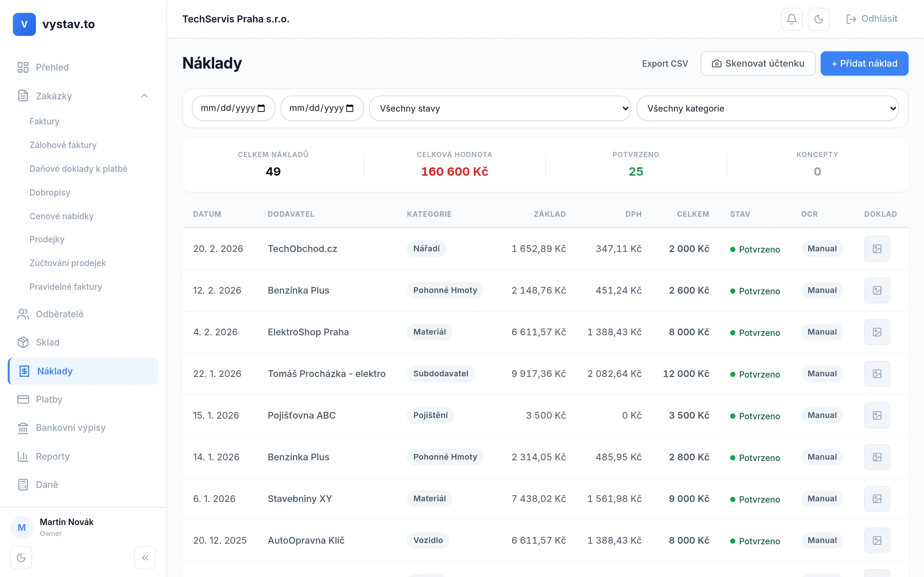Log out using Odhlásit
Screen dimensions: 924x577
pyautogui.click(x=872, y=19)
